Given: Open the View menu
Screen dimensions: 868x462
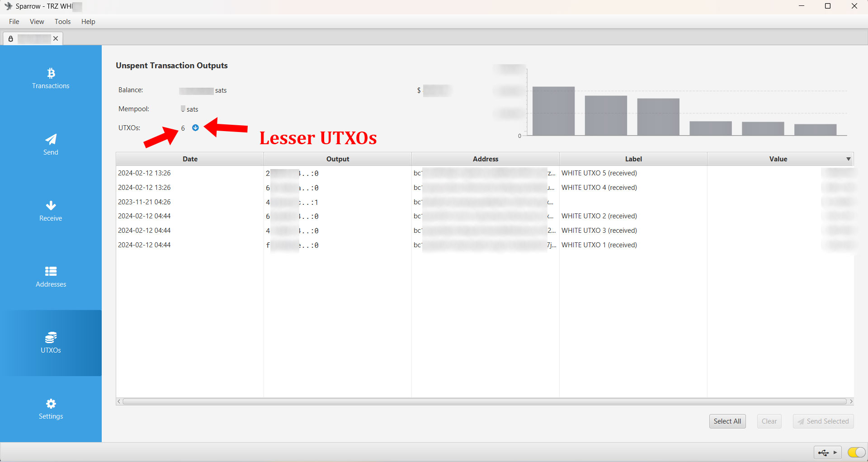Looking at the screenshot, I should pyautogui.click(x=37, y=22).
